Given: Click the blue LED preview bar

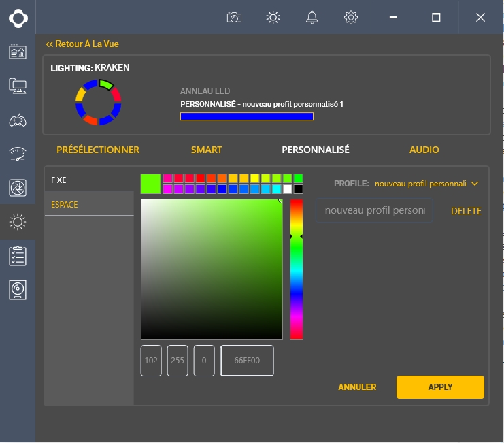Looking at the screenshot, I should point(247,116).
